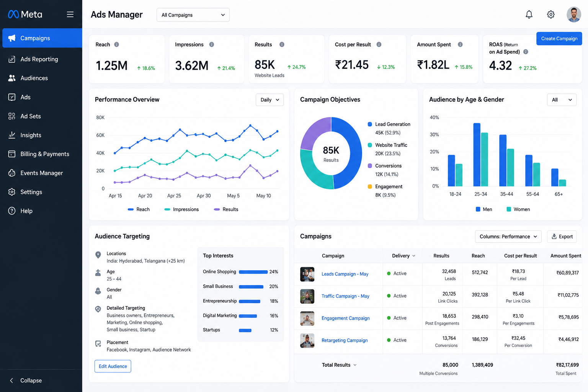Click the Collapse chevron icon

pos(11,381)
